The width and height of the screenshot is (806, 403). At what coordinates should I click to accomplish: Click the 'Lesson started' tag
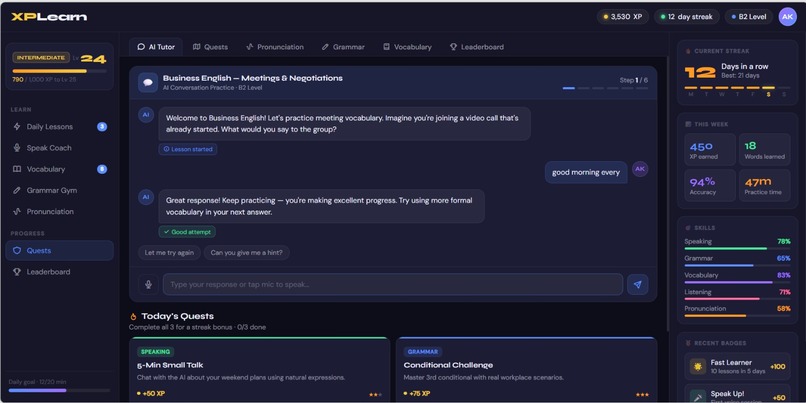[188, 149]
